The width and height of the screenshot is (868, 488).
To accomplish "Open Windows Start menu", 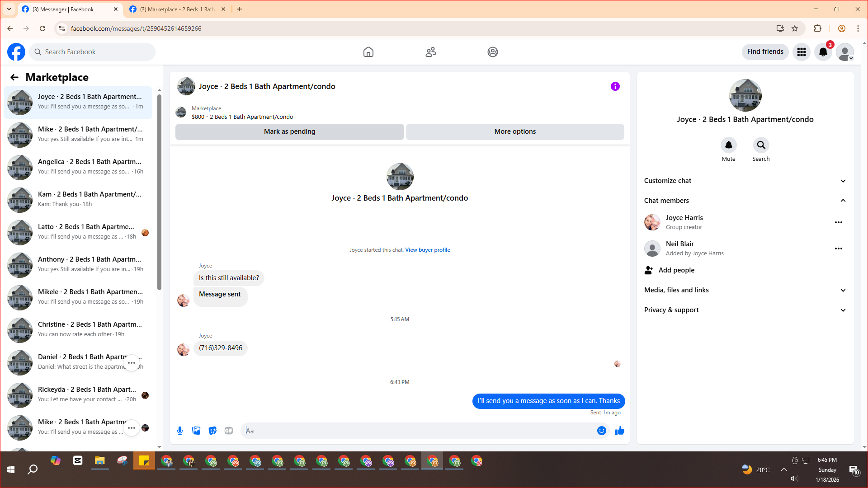I will point(11,469).
